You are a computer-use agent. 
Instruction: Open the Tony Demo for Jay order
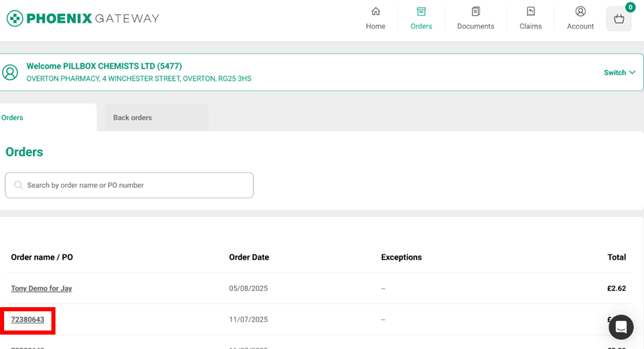coord(41,289)
